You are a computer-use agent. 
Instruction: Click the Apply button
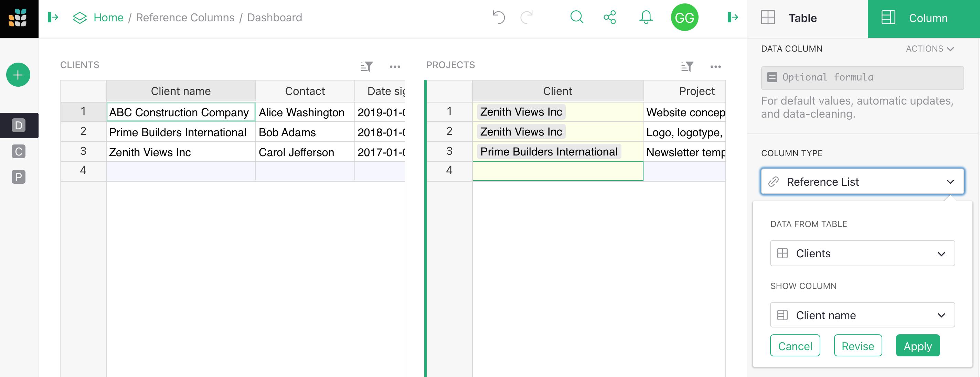click(917, 346)
